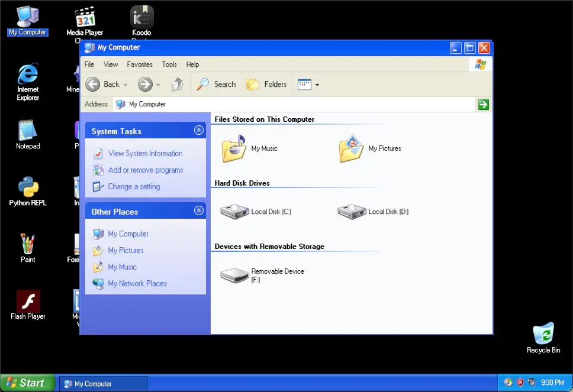Open My Pictures link in Other Places
This screenshot has height=392, width=573.
(x=126, y=250)
